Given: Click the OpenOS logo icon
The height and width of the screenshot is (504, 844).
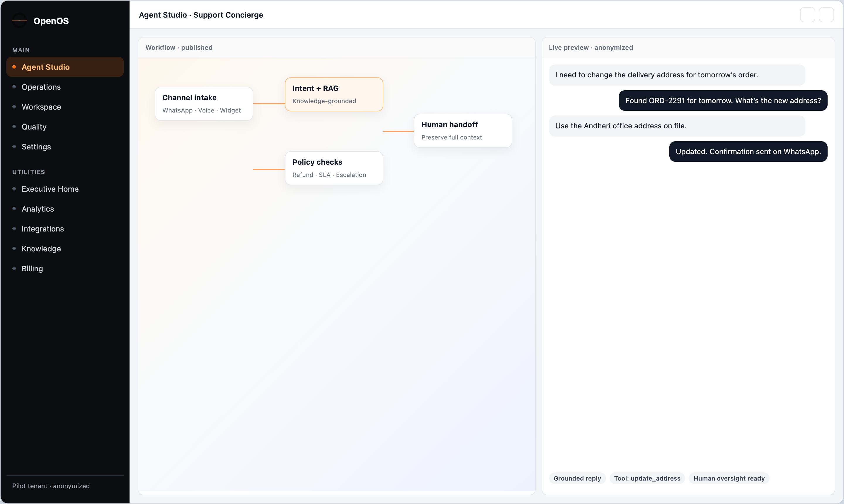Looking at the screenshot, I should 19,21.
